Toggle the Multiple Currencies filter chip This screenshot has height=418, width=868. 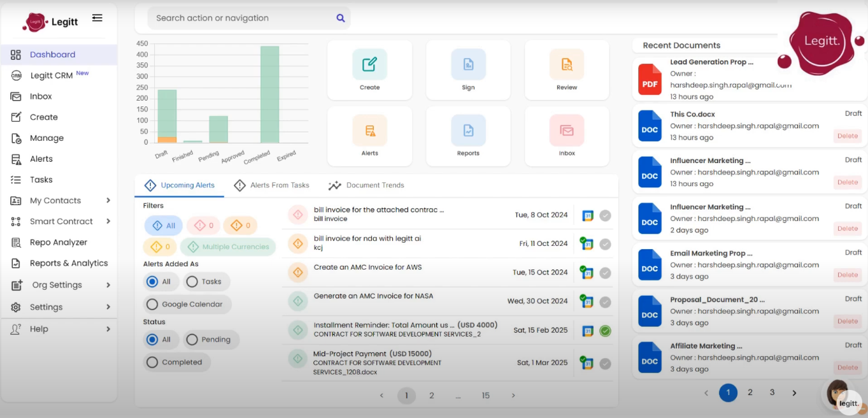[x=228, y=247]
